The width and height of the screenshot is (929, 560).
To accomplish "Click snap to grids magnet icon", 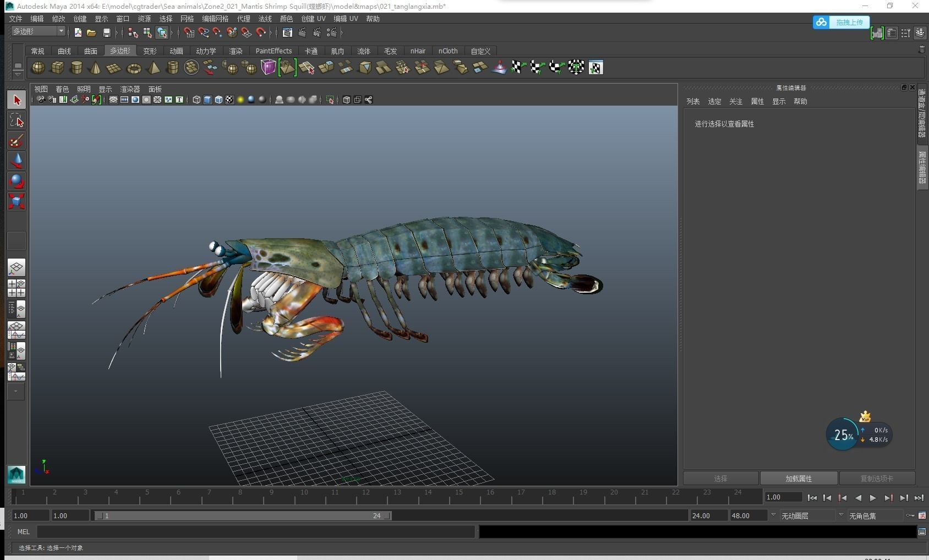I will [x=189, y=32].
